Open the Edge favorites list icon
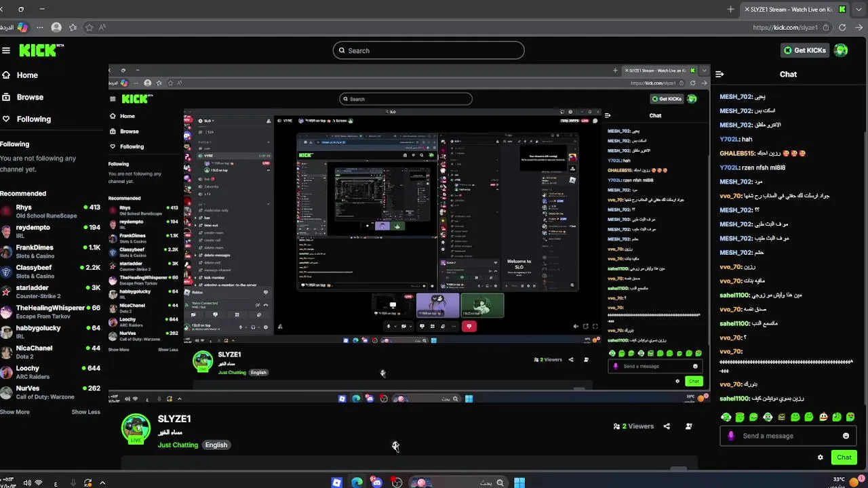 click(73, 27)
